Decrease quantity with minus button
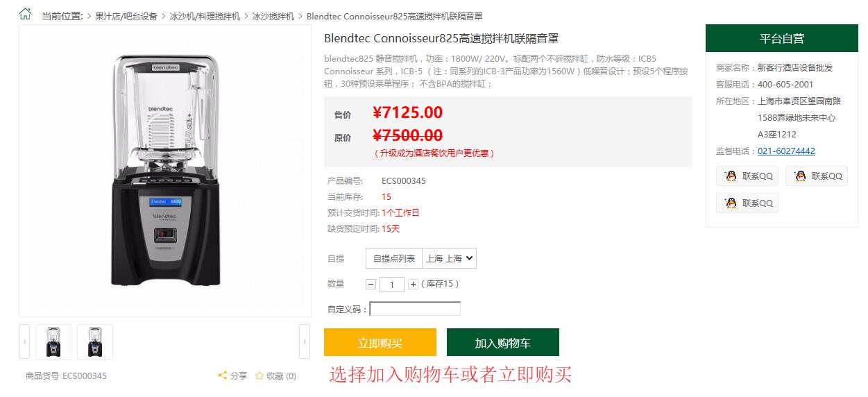 (371, 284)
